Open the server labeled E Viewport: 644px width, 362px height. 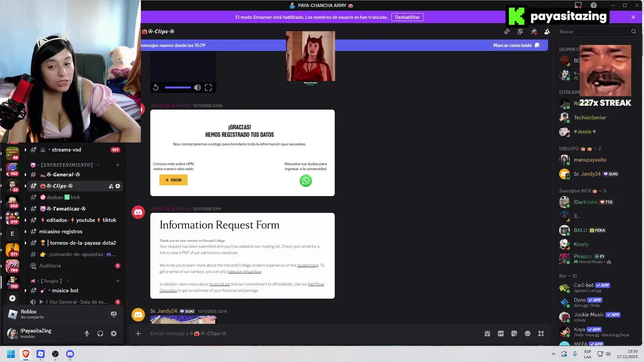tap(13, 233)
